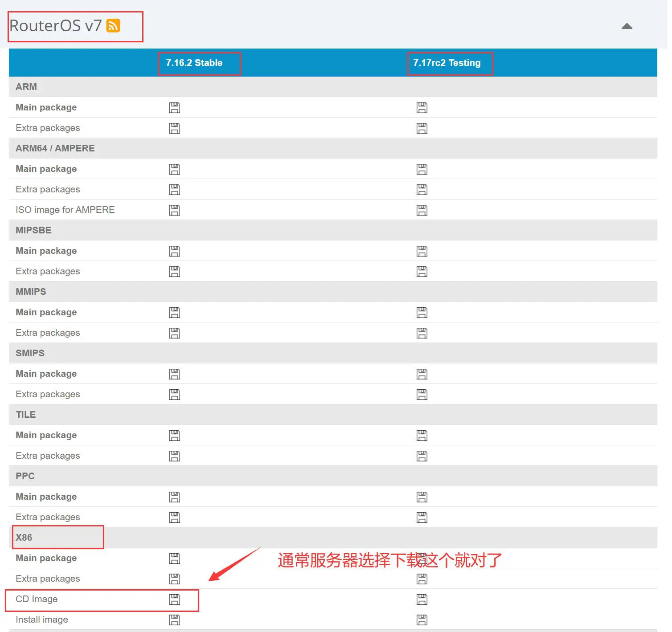Click the 7.17rc2 Testing column header
The image size is (672, 632).
pyautogui.click(x=447, y=63)
